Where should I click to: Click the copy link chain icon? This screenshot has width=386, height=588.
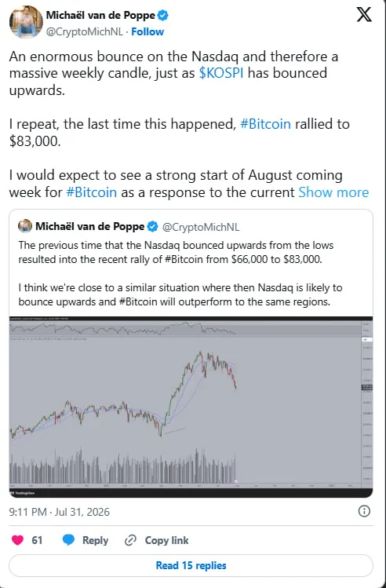130,540
